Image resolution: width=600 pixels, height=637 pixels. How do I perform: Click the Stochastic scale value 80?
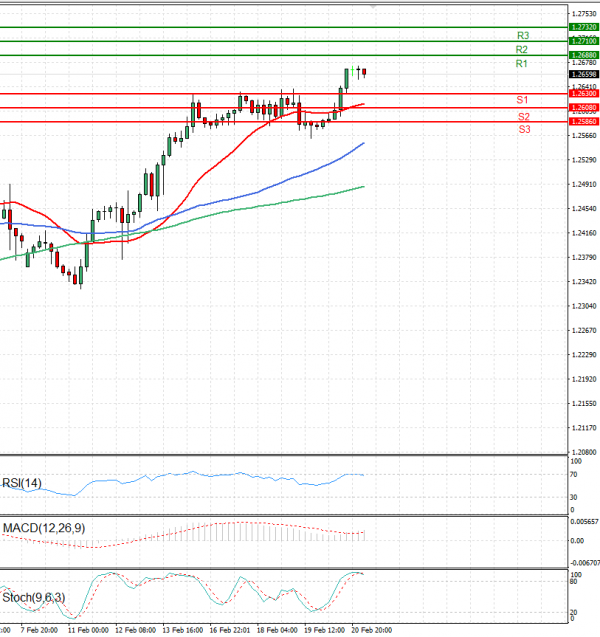tap(574, 582)
